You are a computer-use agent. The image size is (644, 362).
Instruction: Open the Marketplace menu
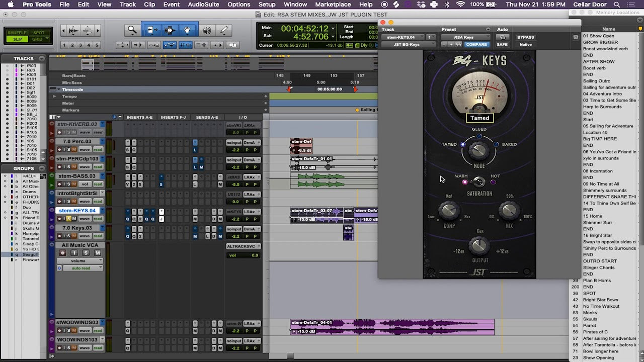pyautogui.click(x=333, y=5)
